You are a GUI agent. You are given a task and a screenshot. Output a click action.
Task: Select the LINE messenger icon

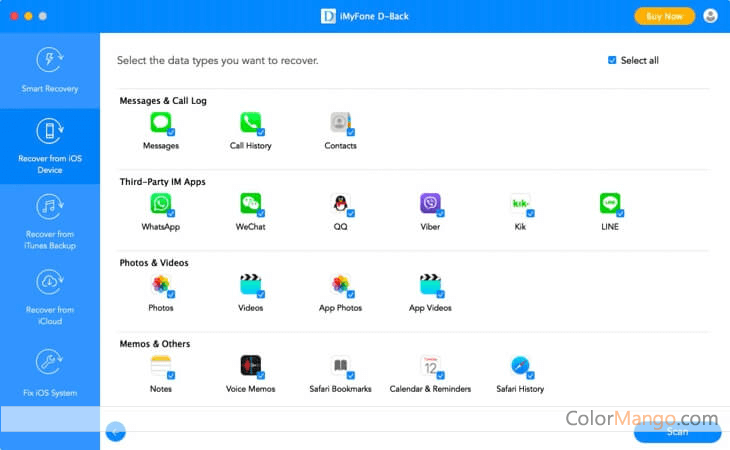tap(610, 203)
